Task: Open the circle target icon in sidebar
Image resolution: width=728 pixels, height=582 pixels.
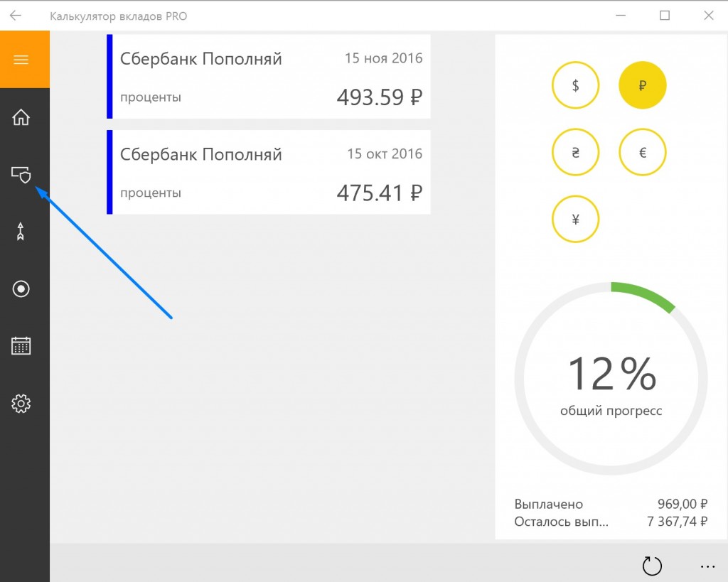Action: (21, 289)
